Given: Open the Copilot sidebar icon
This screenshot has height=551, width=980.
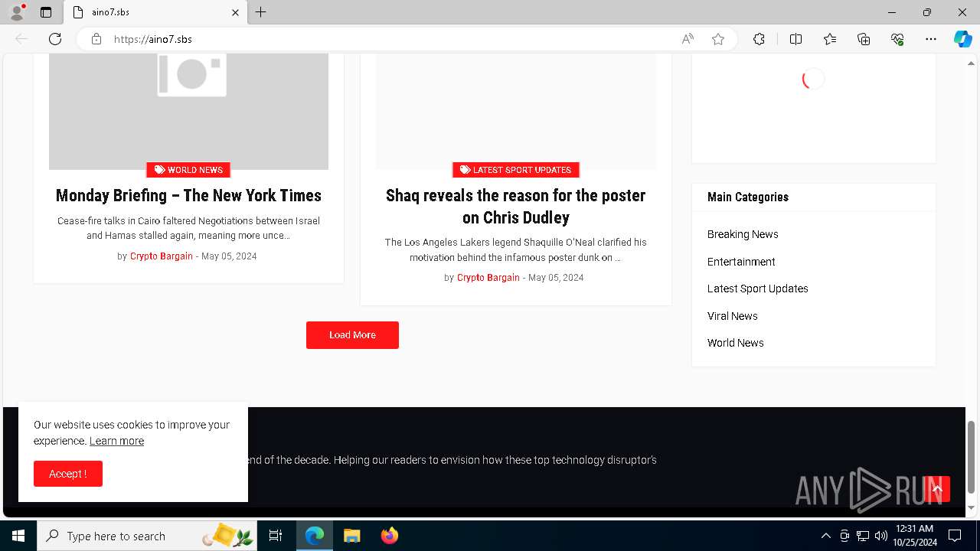Looking at the screenshot, I should [x=962, y=39].
